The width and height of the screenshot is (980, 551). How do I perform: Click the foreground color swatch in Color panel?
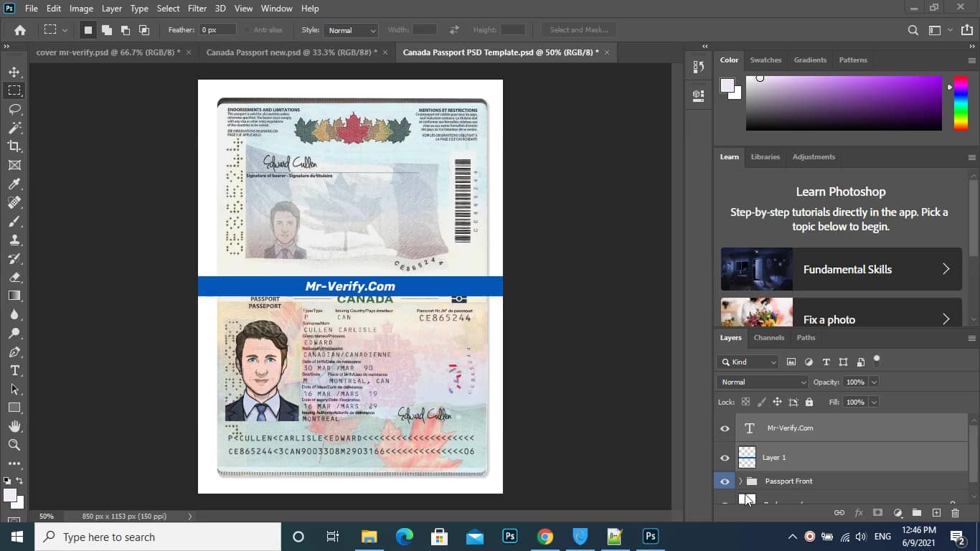tap(727, 85)
